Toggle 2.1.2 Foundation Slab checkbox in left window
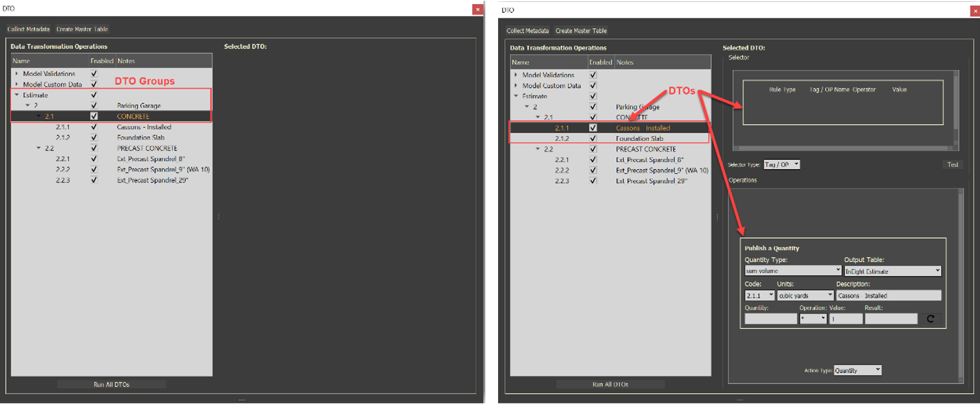980x404 pixels. coord(94,138)
